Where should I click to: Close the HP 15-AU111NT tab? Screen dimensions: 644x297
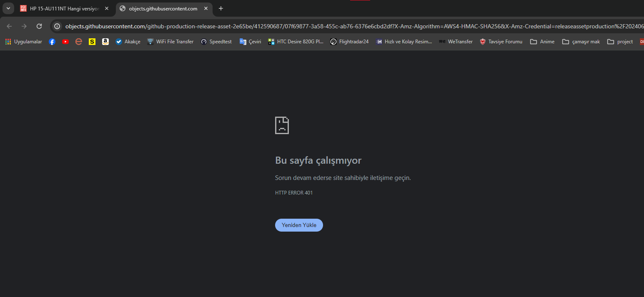tap(107, 8)
